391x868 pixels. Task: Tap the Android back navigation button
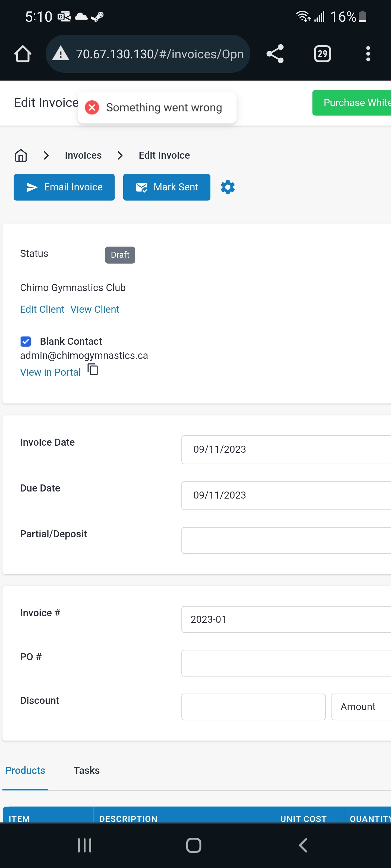click(303, 845)
